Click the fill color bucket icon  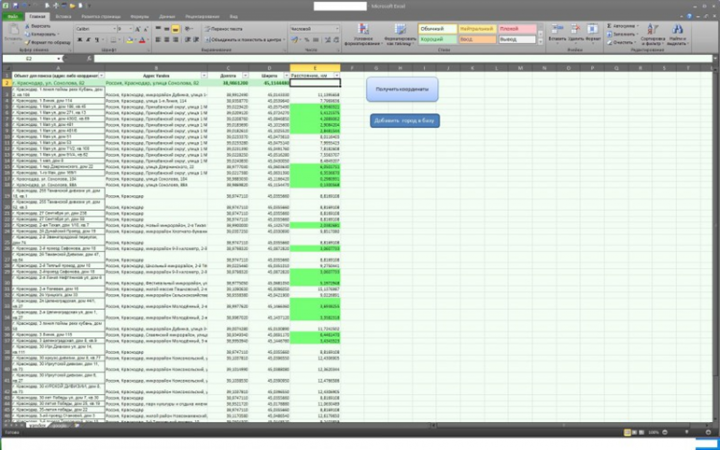[x=130, y=40]
